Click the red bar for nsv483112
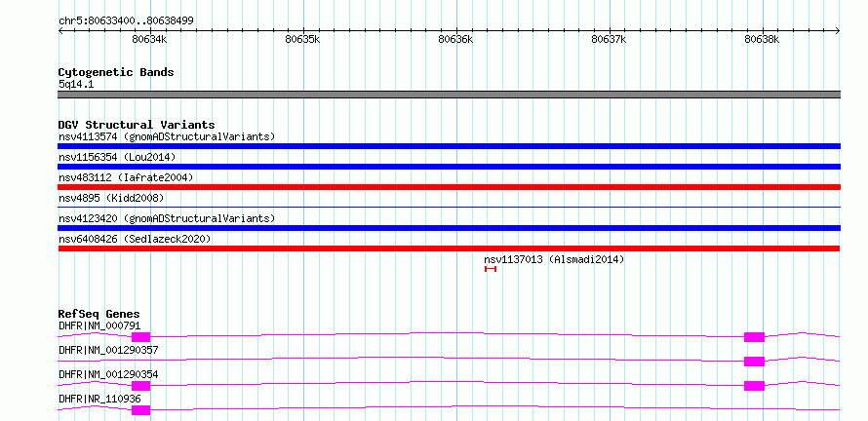 coord(449,187)
